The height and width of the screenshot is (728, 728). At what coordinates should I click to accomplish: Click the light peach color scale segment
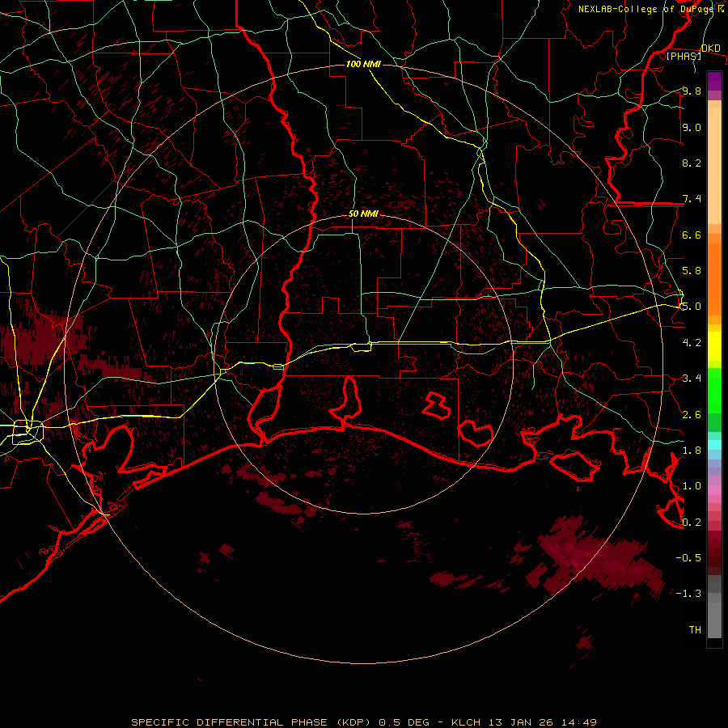tap(714, 166)
